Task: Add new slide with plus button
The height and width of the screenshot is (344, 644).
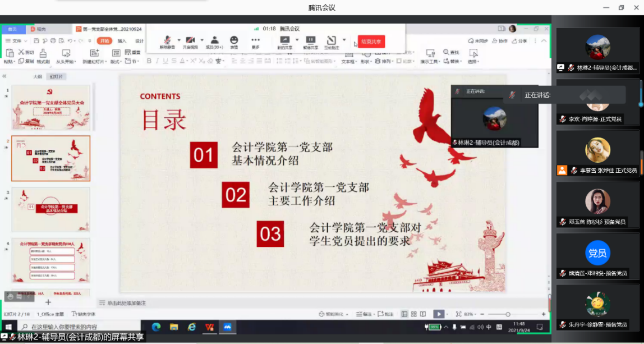Action: (x=48, y=302)
